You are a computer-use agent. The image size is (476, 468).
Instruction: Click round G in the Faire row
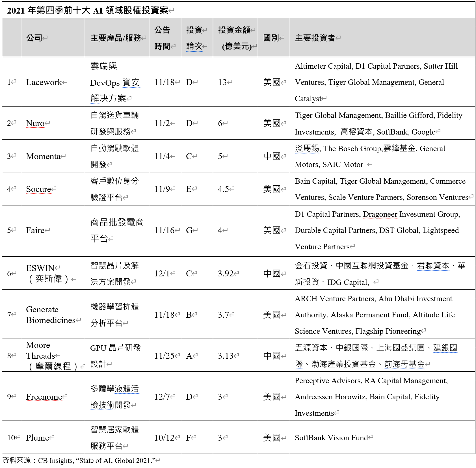pyautogui.click(x=189, y=230)
